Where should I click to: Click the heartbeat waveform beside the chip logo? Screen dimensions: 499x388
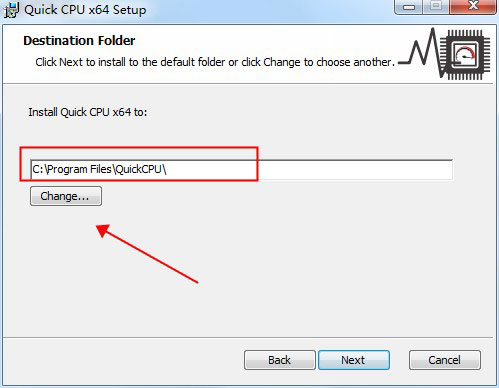(x=421, y=53)
